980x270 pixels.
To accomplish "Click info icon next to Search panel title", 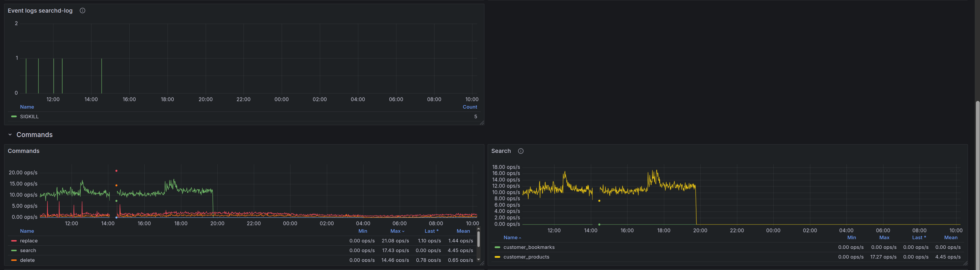I will click(521, 151).
